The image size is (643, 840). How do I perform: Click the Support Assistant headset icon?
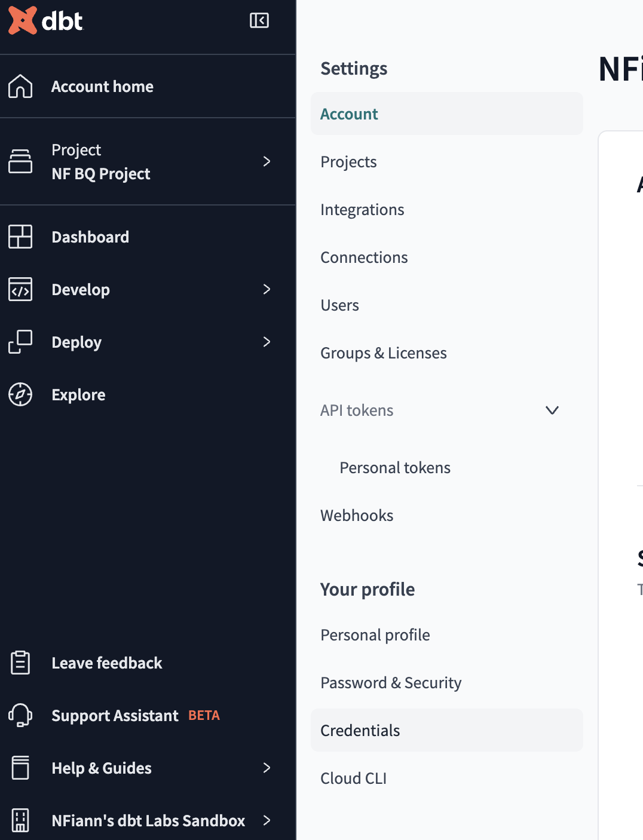tap(20, 715)
